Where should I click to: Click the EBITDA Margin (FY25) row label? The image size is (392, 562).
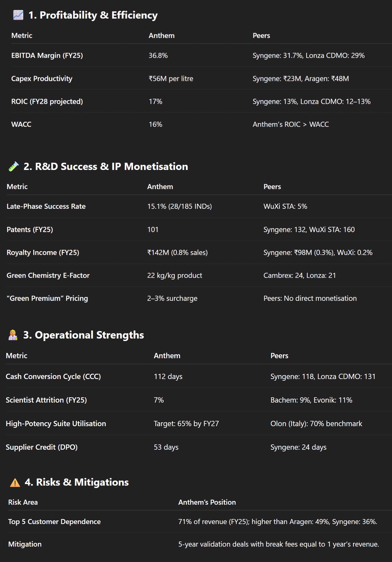47,55
